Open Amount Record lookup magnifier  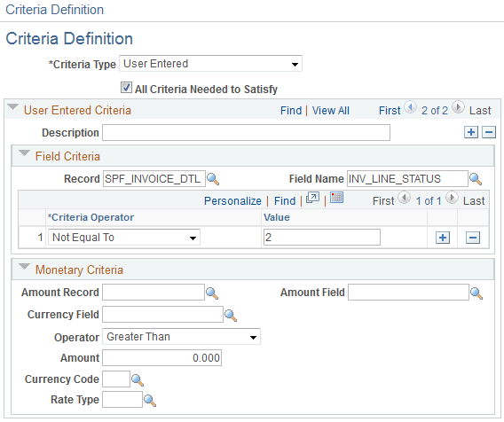point(212,293)
